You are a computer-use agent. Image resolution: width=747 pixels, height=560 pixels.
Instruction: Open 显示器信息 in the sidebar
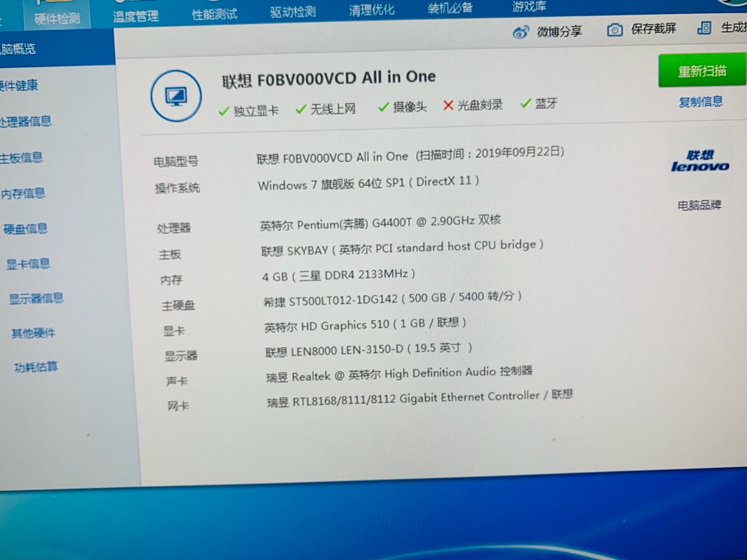[x=36, y=298]
